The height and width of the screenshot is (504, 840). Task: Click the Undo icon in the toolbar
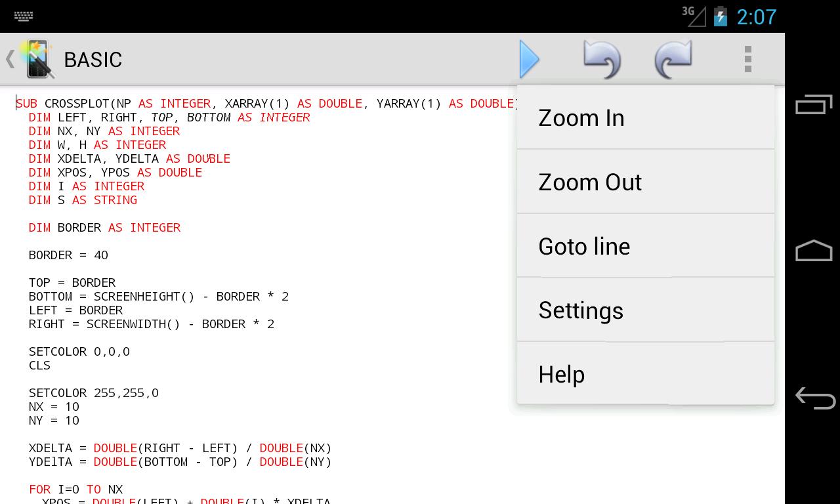[x=602, y=59]
